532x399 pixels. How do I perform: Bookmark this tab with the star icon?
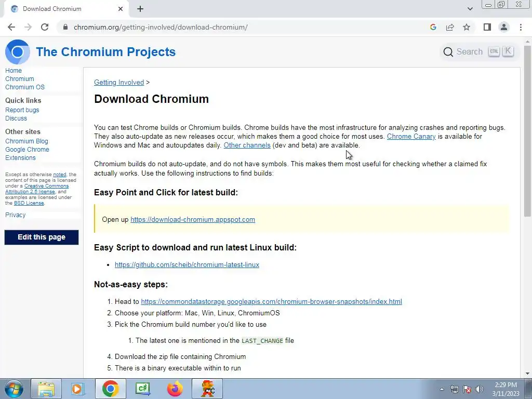467,27
